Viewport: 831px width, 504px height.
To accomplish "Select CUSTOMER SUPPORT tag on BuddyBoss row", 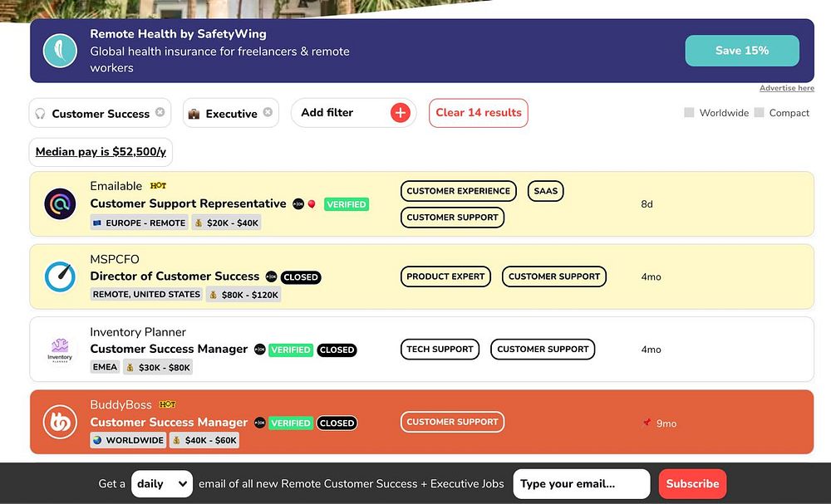I will click(x=453, y=422).
